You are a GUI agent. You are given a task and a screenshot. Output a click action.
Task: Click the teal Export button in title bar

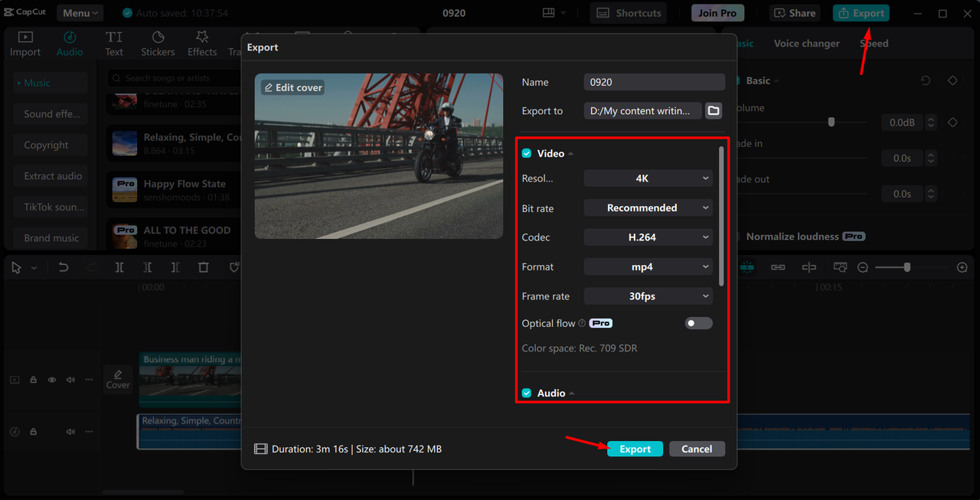point(861,13)
